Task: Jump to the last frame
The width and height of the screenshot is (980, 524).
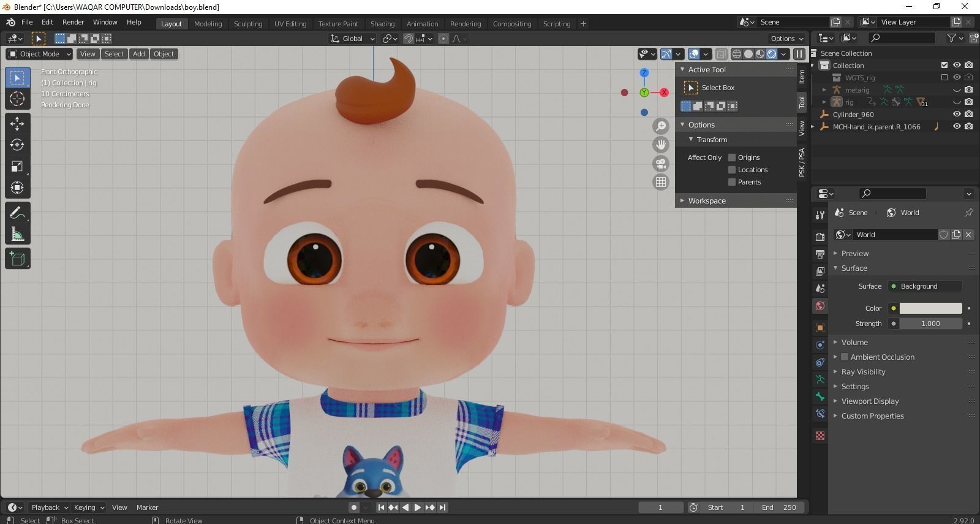Action: pos(442,507)
